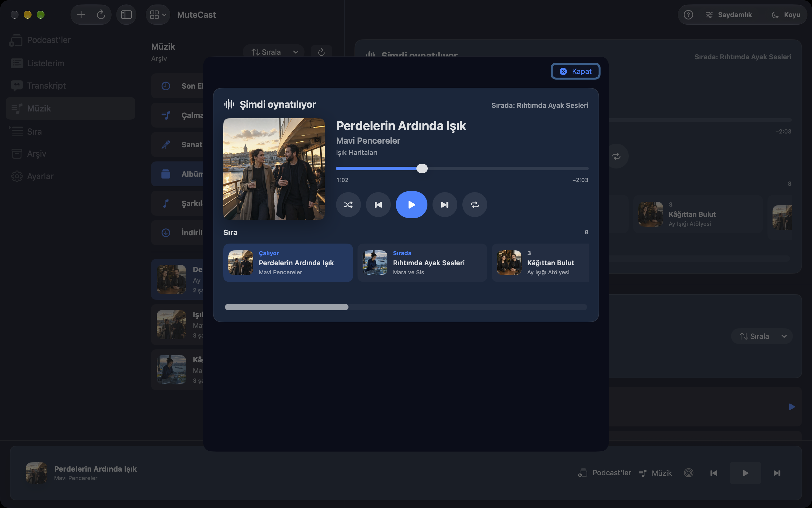Image resolution: width=812 pixels, height=508 pixels.
Task: Click the plus add button in toolbar
Action: coord(81,14)
